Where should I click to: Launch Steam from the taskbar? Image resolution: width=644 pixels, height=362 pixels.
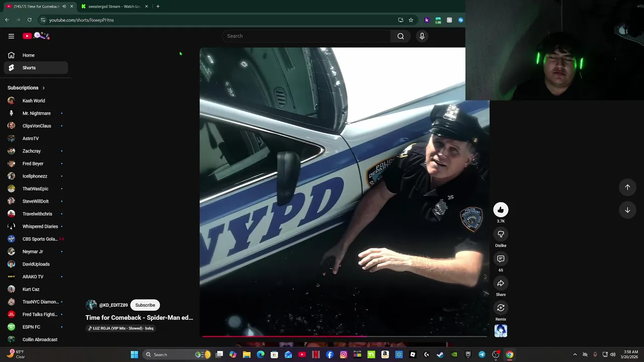tap(440, 354)
